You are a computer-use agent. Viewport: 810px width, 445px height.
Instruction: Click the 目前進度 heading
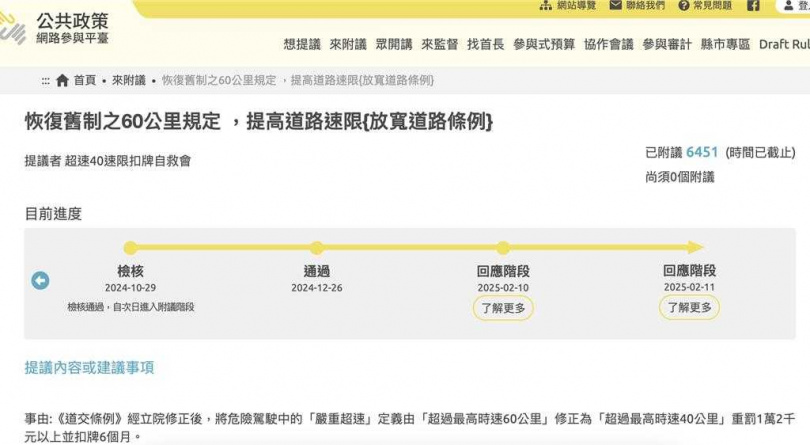pos(53,214)
